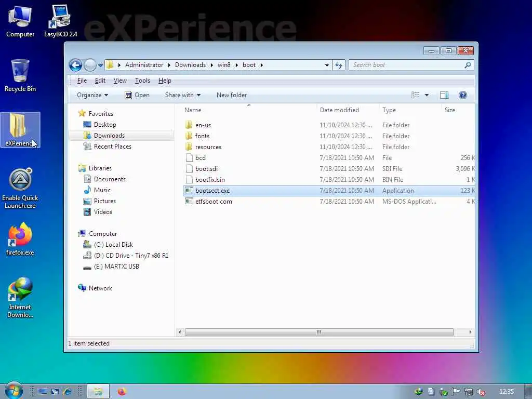This screenshot has height=399, width=532.
Task: Open the File menu
Action: coord(82,81)
